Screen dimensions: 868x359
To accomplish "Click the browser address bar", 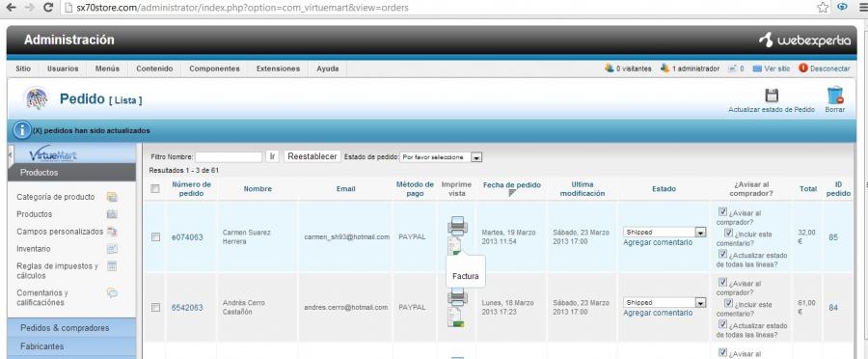I will click(437, 8).
